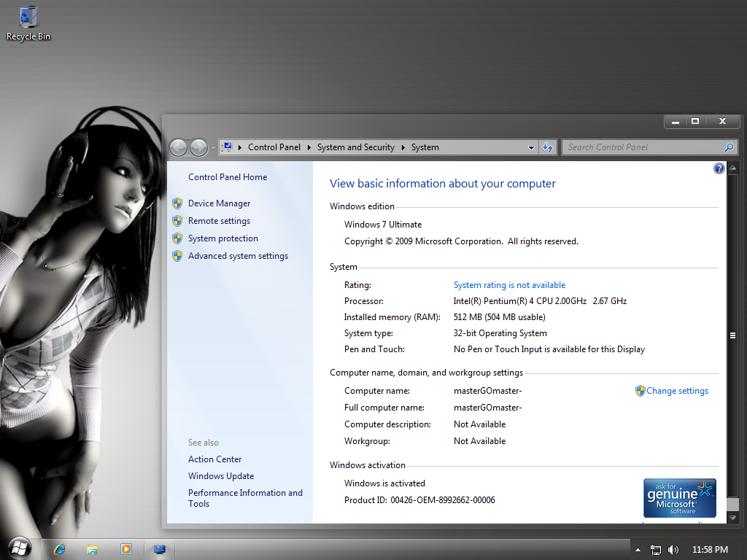Viewport: 747px width, 560px height.
Task: Open Remote settings link
Action: 219,221
